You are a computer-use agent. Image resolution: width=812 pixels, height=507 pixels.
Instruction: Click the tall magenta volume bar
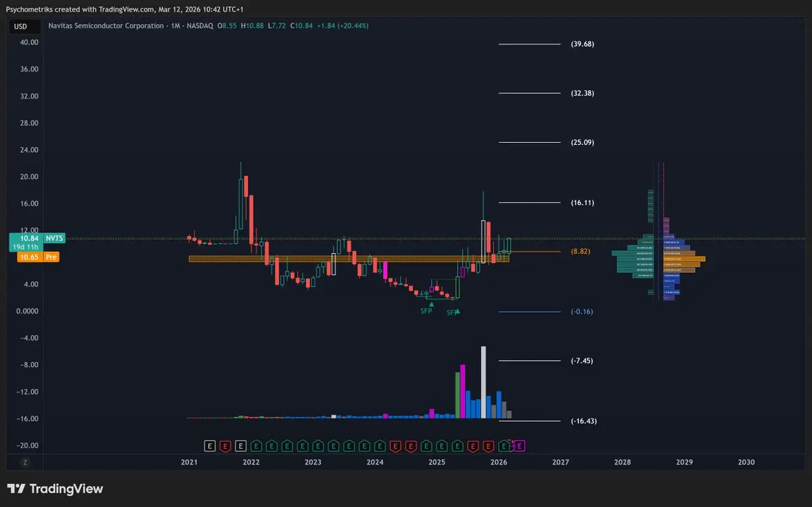[463, 391]
